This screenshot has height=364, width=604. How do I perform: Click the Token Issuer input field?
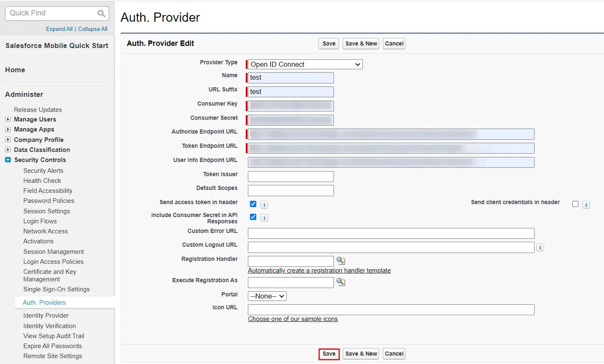[291, 177]
